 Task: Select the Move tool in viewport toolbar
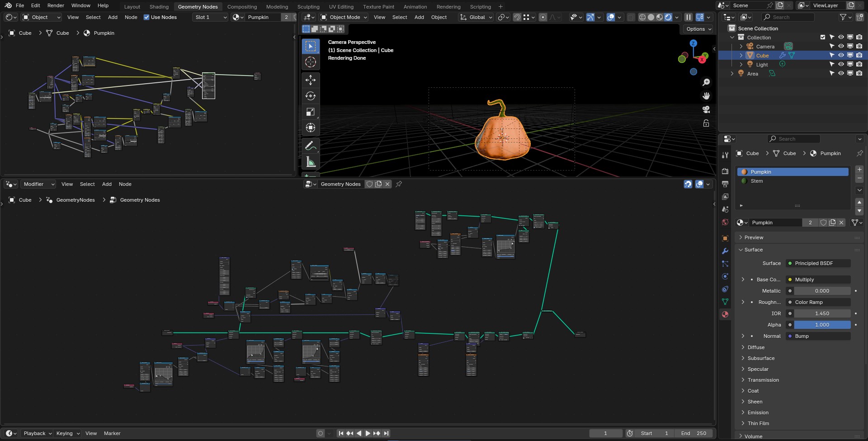pyautogui.click(x=310, y=80)
